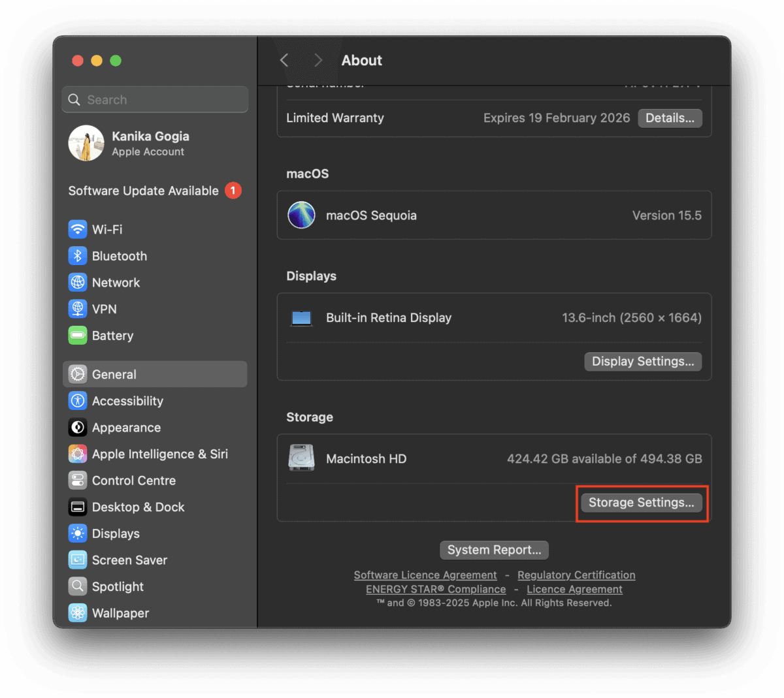784x698 pixels.
Task: Open the System Report button
Action: pos(495,550)
